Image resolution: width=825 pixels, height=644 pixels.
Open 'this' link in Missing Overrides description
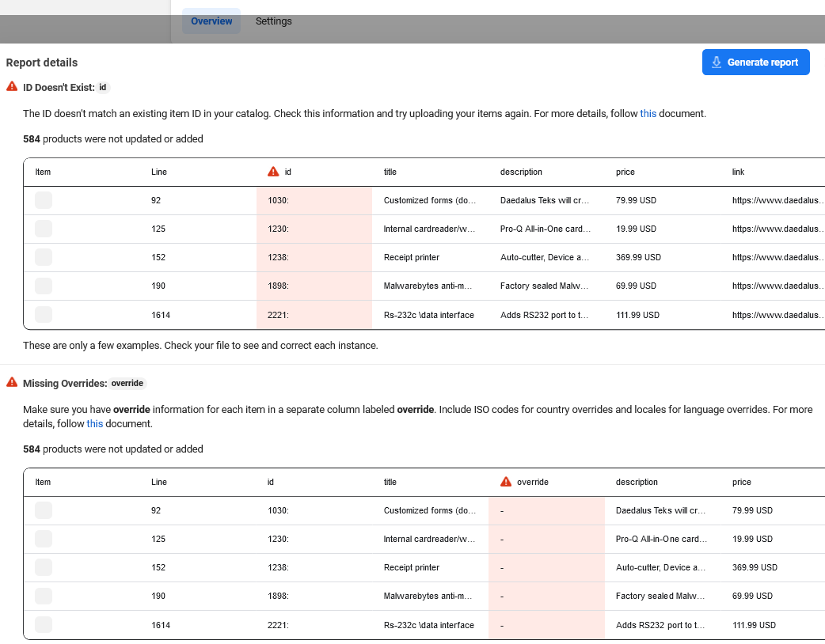pyautogui.click(x=94, y=423)
